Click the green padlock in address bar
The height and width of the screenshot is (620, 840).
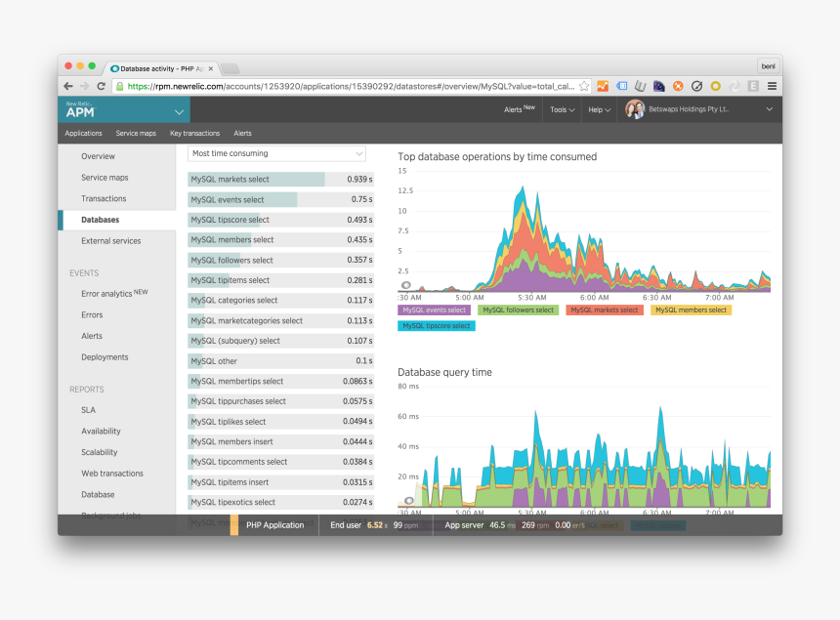pyautogui.click(x=119, y=86)
